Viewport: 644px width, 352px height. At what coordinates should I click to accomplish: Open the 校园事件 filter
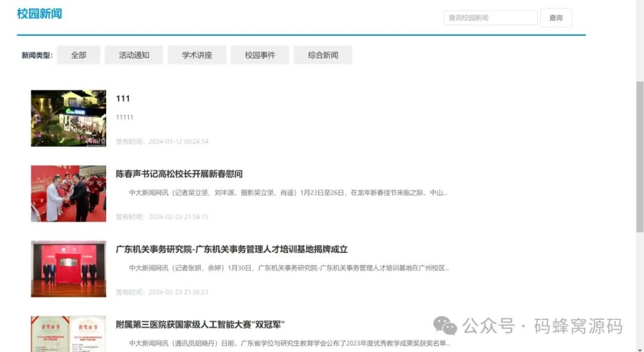[x=261, y=54]
